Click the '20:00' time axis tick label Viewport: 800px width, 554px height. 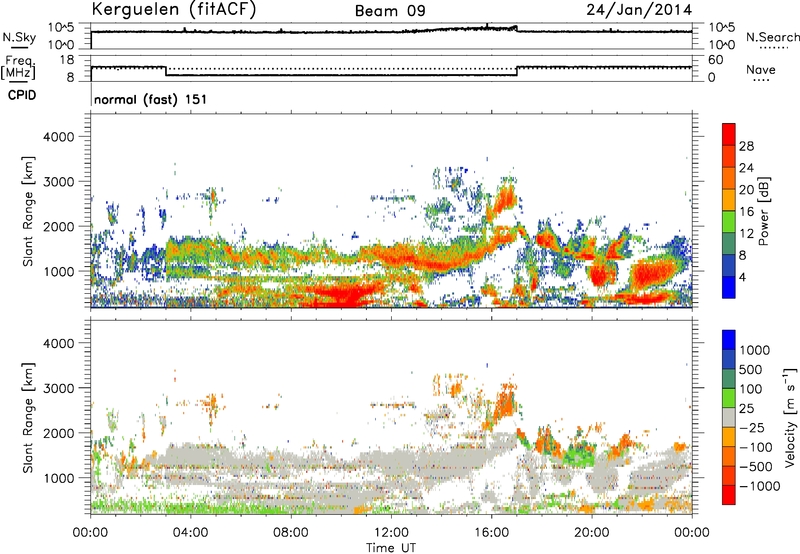click(591, 533)
